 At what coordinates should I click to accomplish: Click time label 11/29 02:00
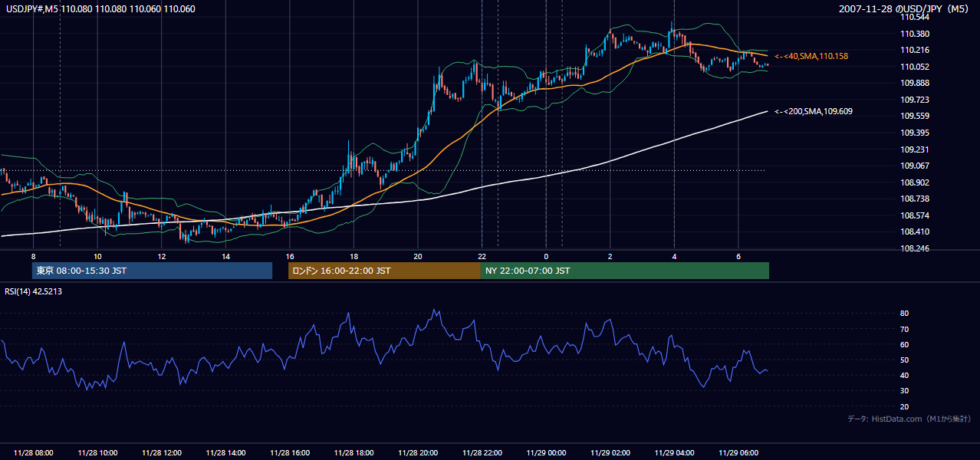tap(610, 453)
